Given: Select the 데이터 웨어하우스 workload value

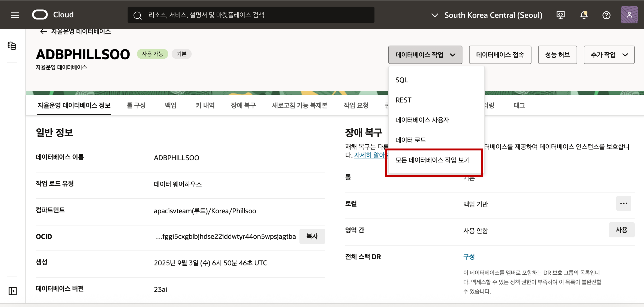Looking at the screenshot, I should [178, 184].
